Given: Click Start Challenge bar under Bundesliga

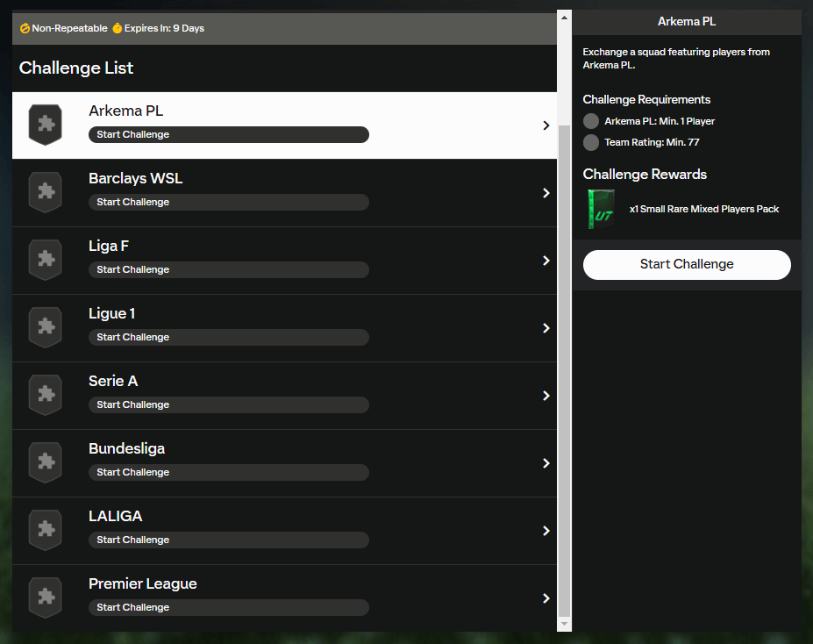Looking at the screenshot, I should click(228, 472).
